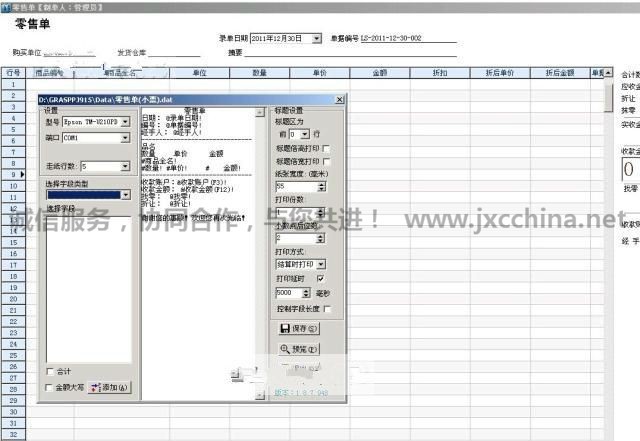This screenshot has width=640, height=441.
Task: Enable 标题倍高打印 checkbox
Action: pyautogui.click(x=326, y=149)
